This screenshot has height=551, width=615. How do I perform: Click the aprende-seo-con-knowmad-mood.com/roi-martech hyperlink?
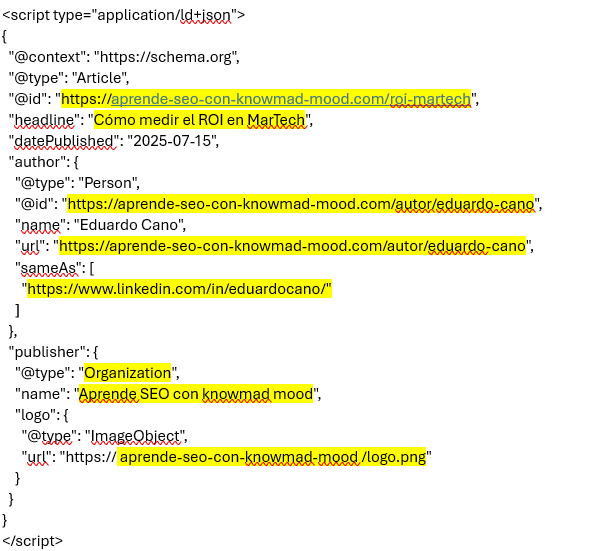[291, 99]
